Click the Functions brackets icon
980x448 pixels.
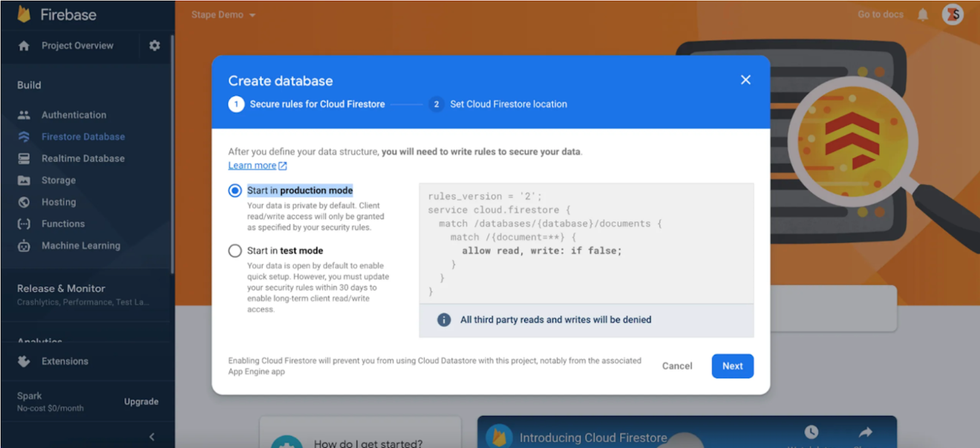tap(24, 224)
